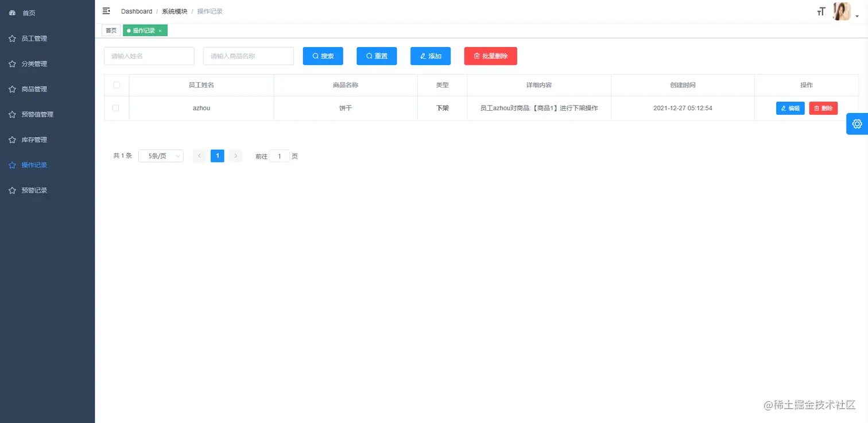
Task: Click the 饼干 product cell
Action: pos(346,108)
